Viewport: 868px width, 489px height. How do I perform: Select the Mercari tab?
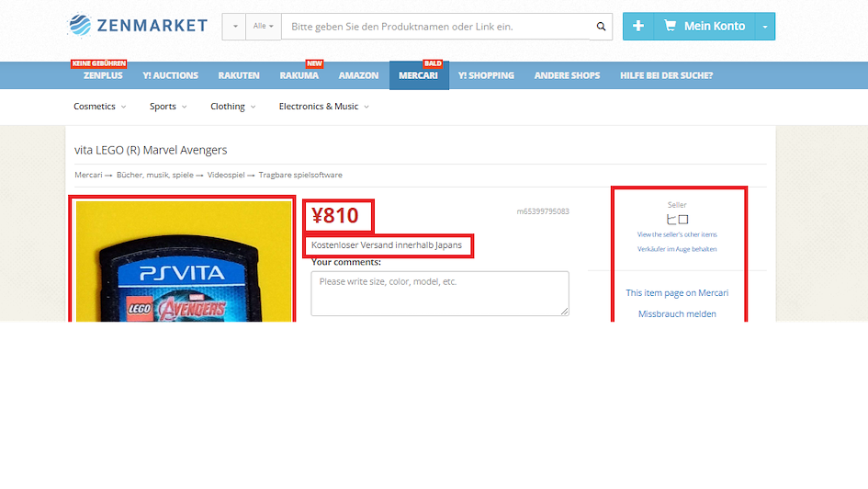point(419,75)
